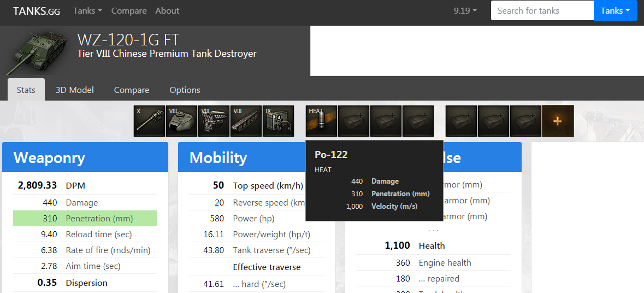Click the gold plus slot icon

[558, 121]
